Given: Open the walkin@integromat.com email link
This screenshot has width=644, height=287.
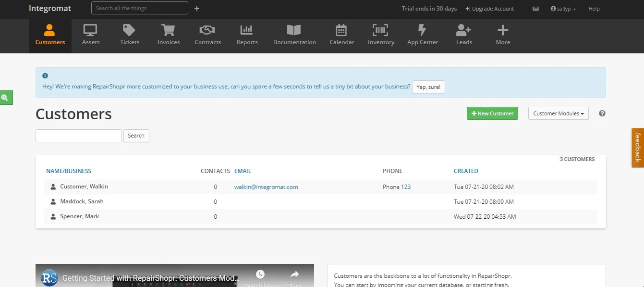Looking at the screenshot, I should [266, 187].
